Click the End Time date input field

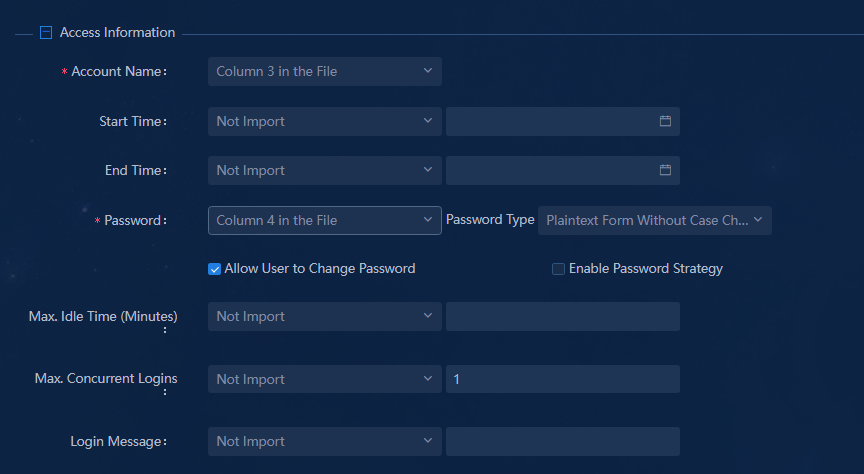coord(563,170)
